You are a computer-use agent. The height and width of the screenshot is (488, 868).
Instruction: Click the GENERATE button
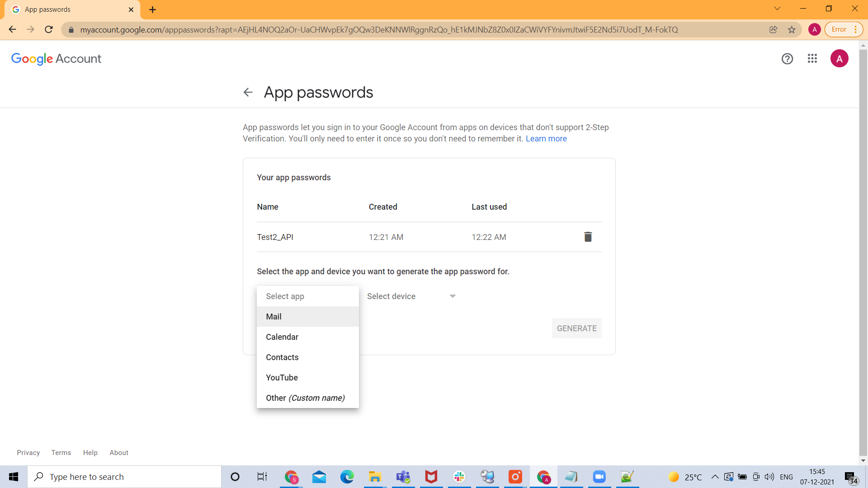click(576, 328)
